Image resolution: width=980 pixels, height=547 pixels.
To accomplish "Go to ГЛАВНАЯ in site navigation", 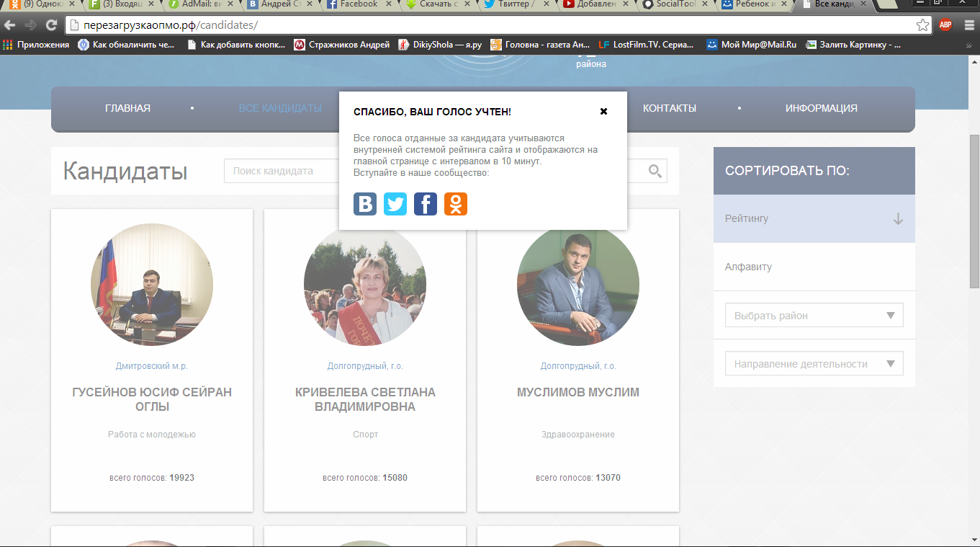I will (x=127, y=108).
